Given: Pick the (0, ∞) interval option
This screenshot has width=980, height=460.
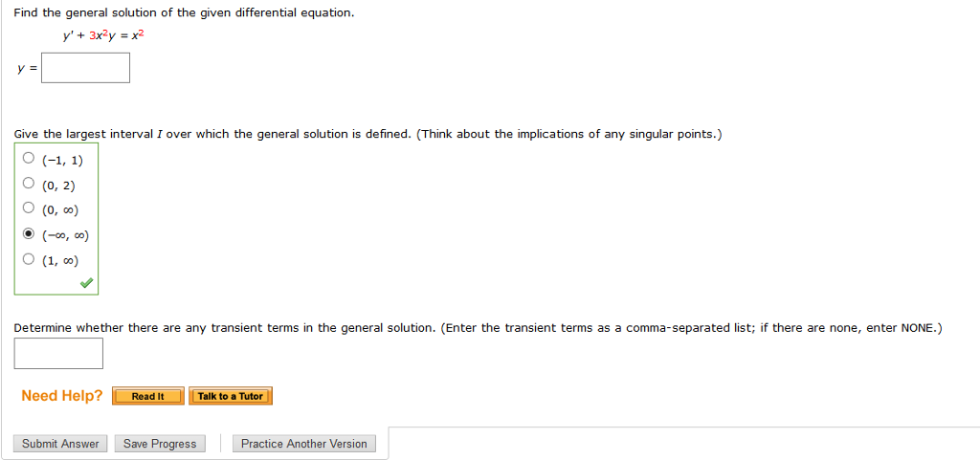Looking at the screenshot, I should 29,208.
